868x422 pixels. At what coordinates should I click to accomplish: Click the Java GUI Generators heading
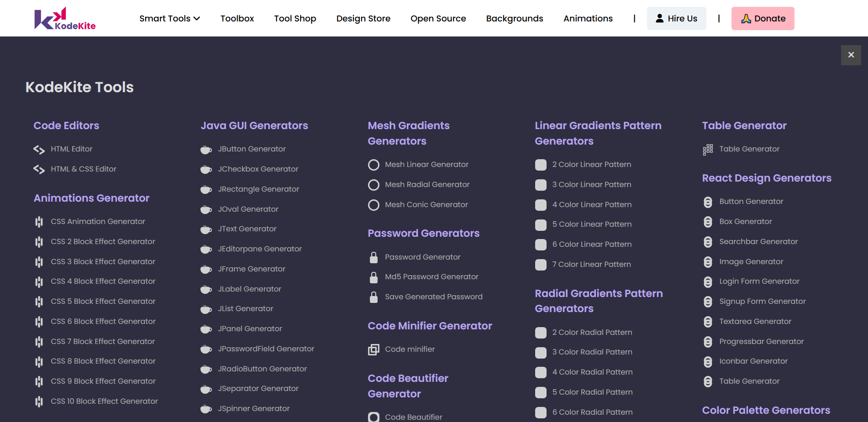tap(254, 125)
